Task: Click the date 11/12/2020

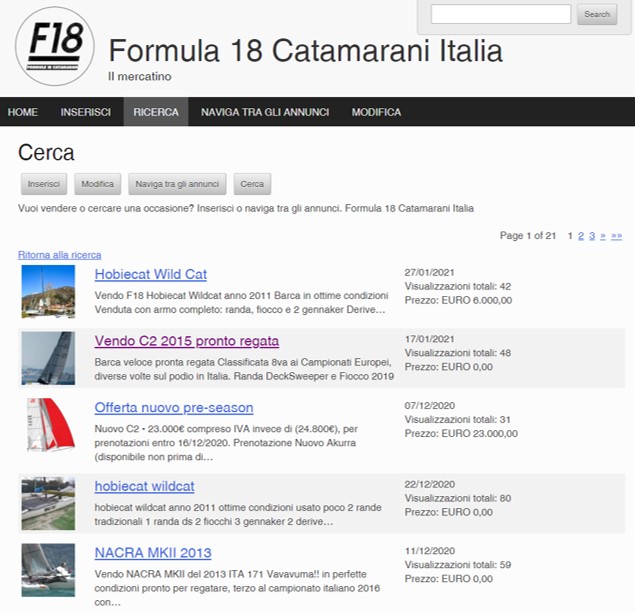Action: click(430, 551)
